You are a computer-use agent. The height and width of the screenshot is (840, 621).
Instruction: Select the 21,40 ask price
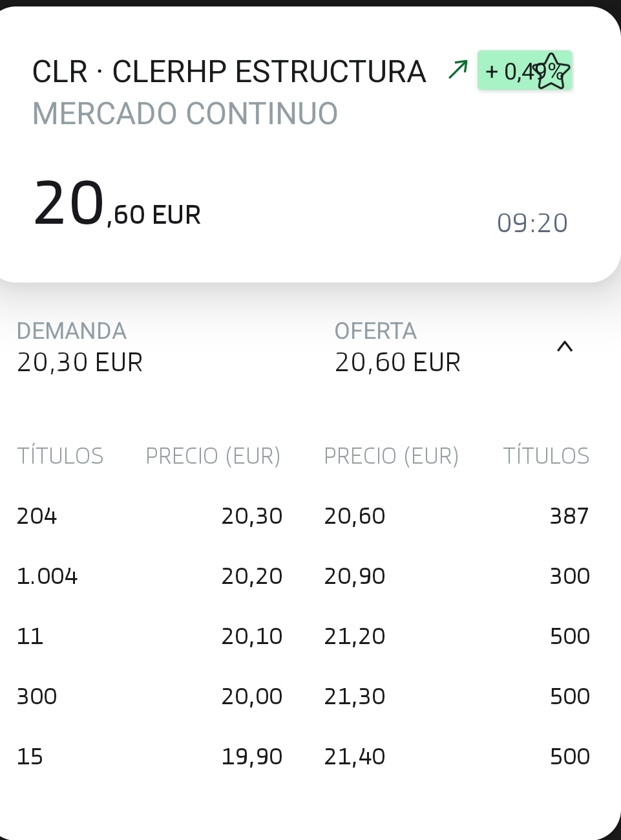[x=355, y=757]
